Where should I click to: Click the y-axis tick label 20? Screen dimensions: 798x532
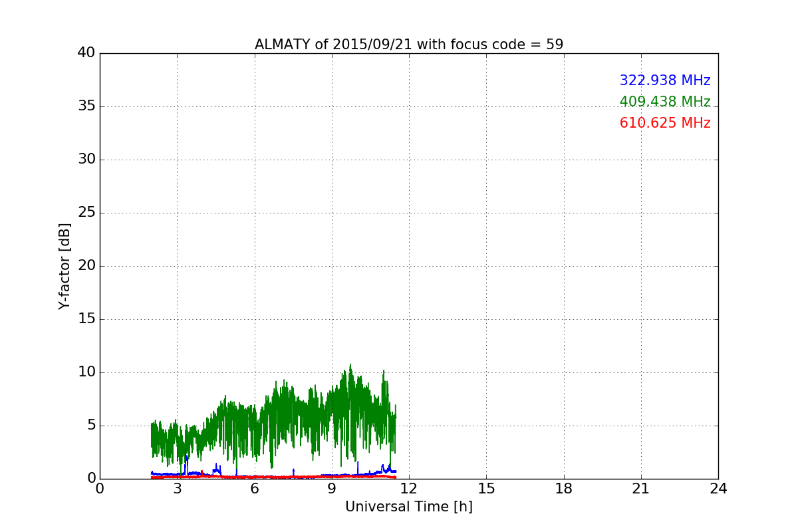tap(86, 266)
